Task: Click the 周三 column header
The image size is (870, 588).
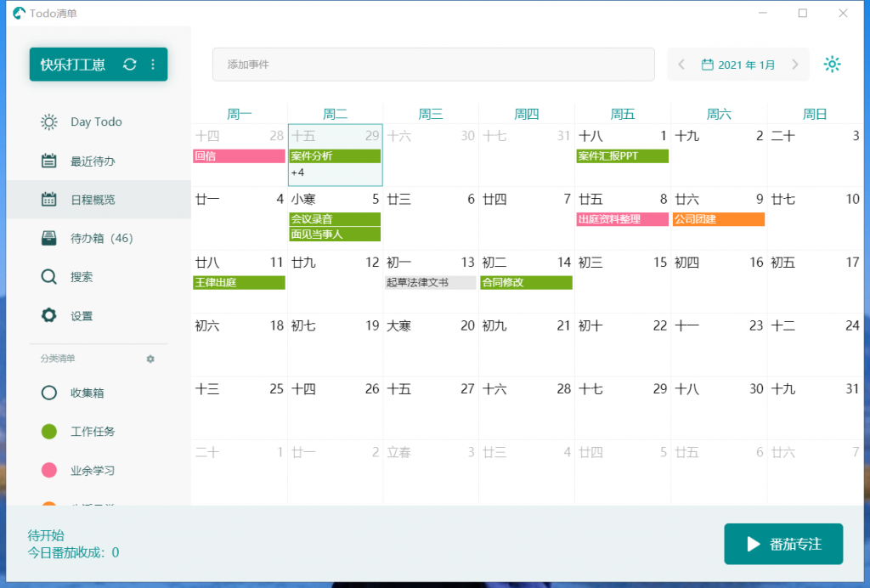Action: pos(431,114)
